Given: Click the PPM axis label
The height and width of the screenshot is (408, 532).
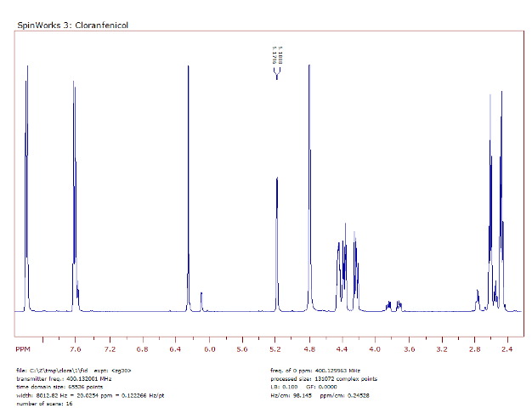Looking at the screenshot, I should click(22, 349).
